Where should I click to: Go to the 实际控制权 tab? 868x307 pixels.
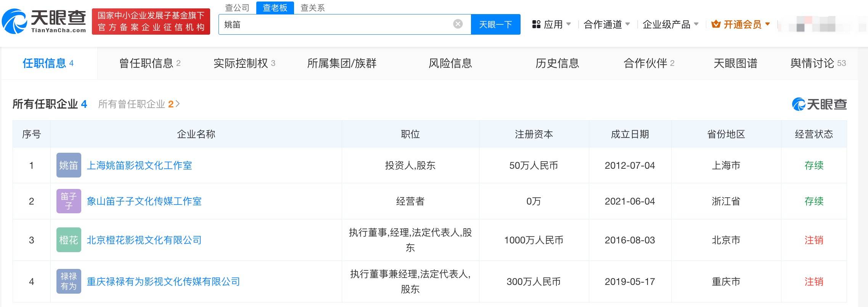(244, 63)
